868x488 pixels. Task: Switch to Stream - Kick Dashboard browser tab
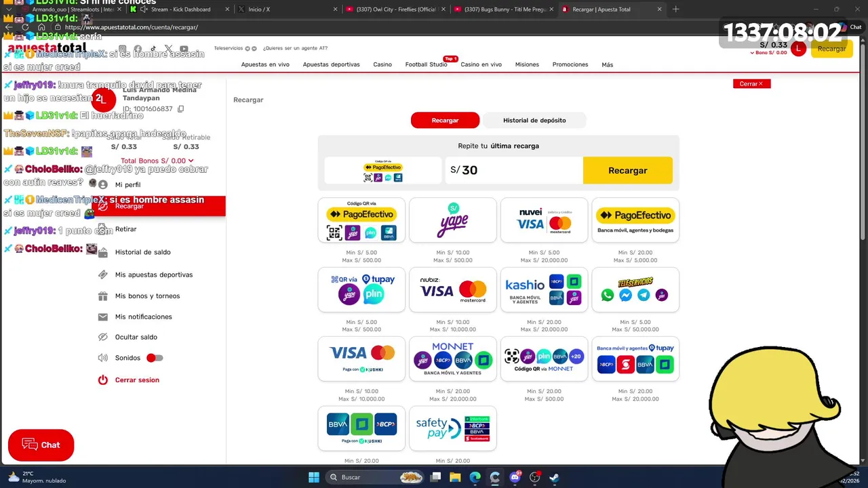(179, 9)
